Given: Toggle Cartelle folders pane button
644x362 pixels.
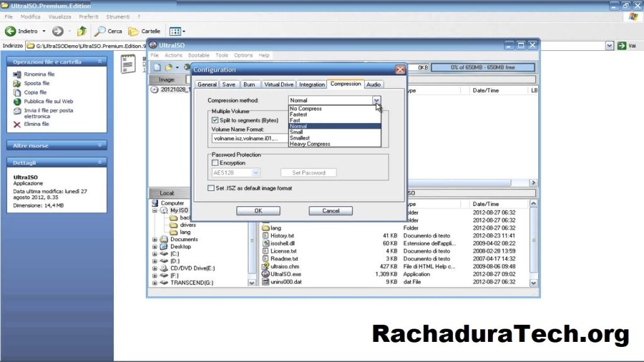Looking at the screenshot, I should (144, 31).
